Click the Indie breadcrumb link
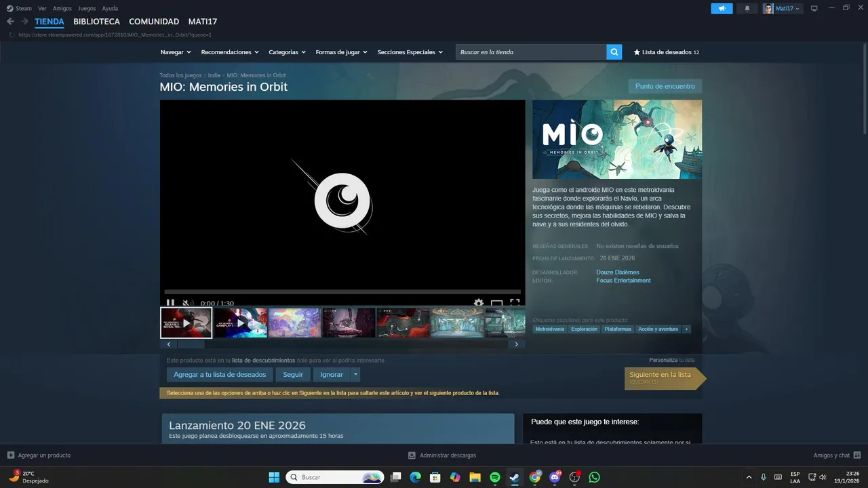Screen dimensions: 868x488 coord(214,75)
